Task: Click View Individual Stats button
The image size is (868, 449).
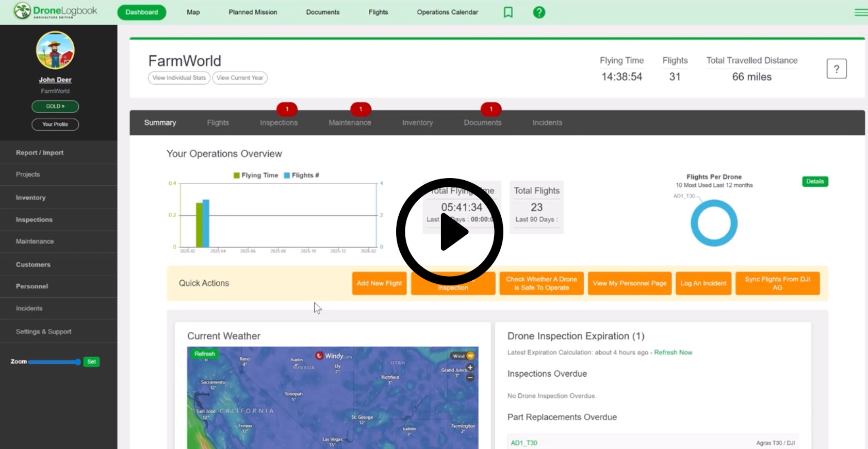Action: coord(179,78)
